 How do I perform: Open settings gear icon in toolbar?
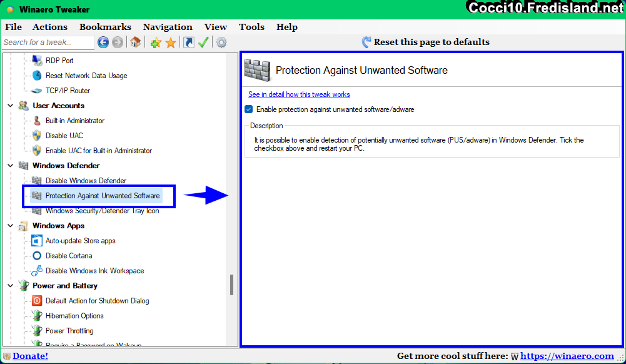tap(221, 43)
